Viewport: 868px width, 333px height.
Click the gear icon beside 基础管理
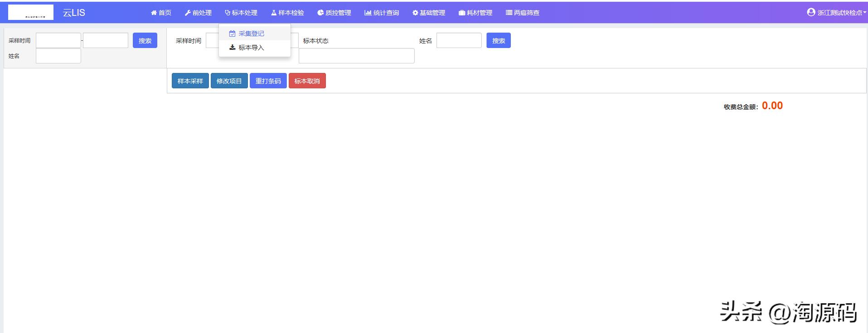[x=415, y=13]
